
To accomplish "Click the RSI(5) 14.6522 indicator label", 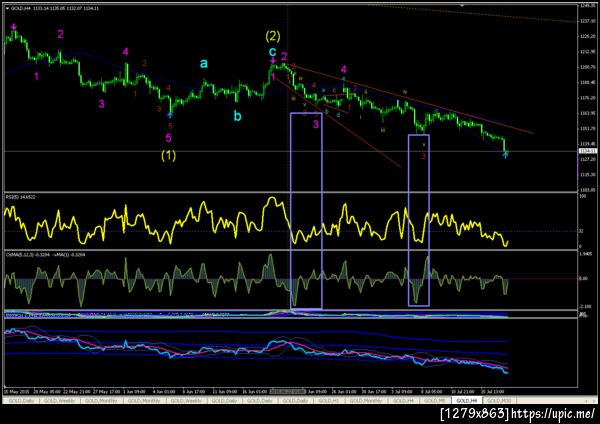I will coord(20,197).
